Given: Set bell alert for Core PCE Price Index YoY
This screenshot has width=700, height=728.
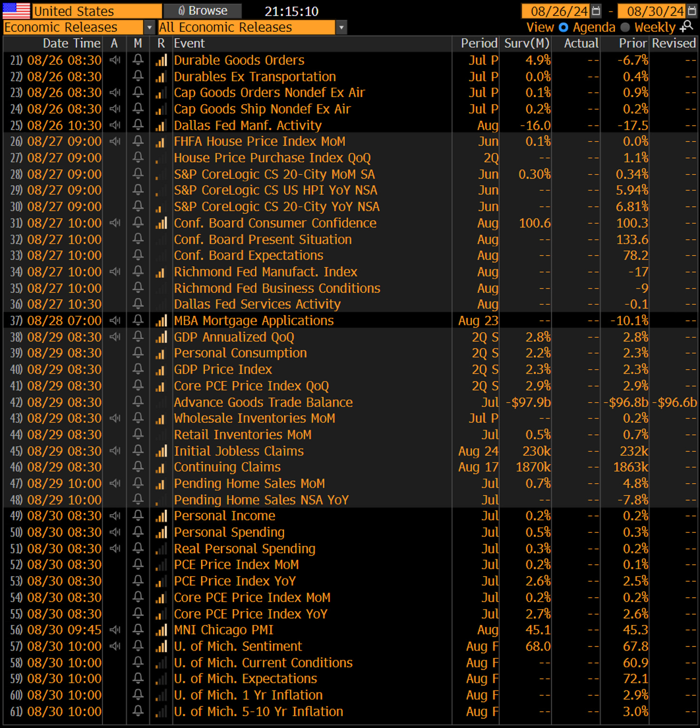Looking at the screenshot, I should tap(138, 614).
